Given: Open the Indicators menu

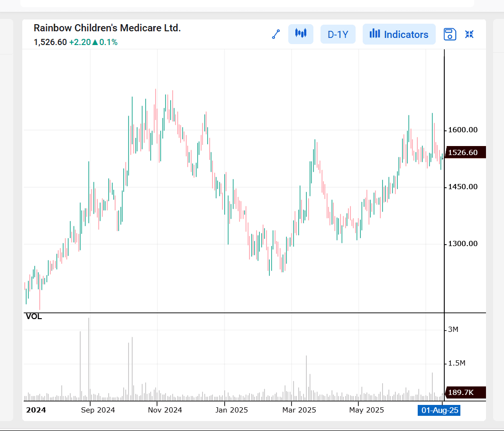Looking at the screenshot, I should pos(399,34).
